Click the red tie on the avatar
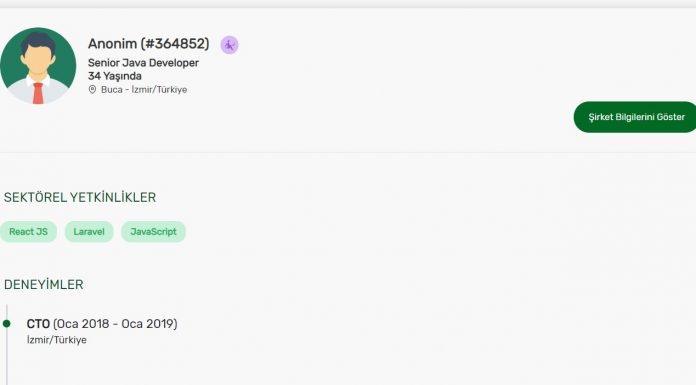 pos(38,93)
